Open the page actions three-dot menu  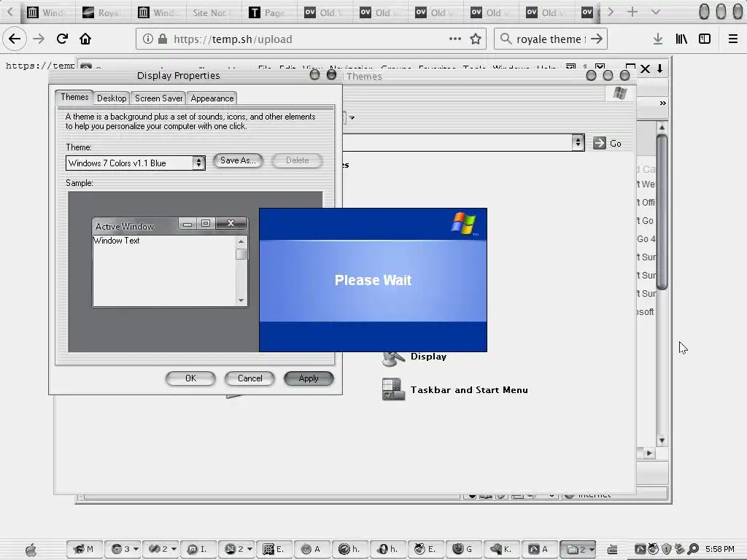pyautogui.click(x=455, y=39)
